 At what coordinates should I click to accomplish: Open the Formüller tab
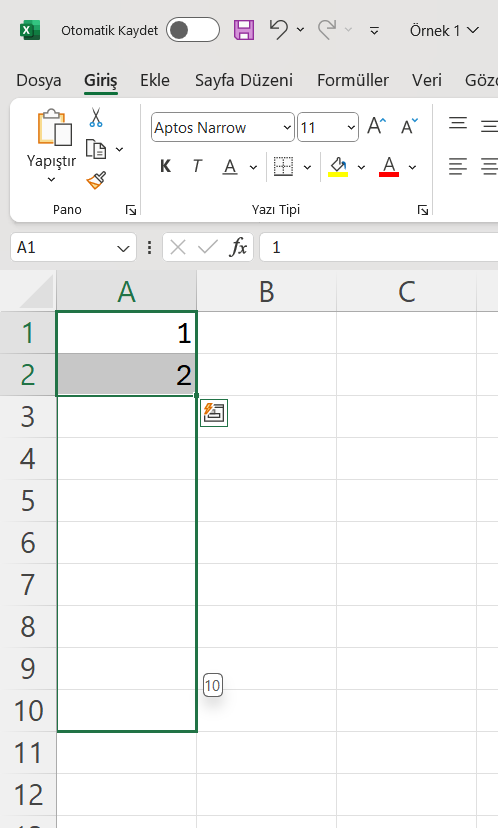coord(353,80)
